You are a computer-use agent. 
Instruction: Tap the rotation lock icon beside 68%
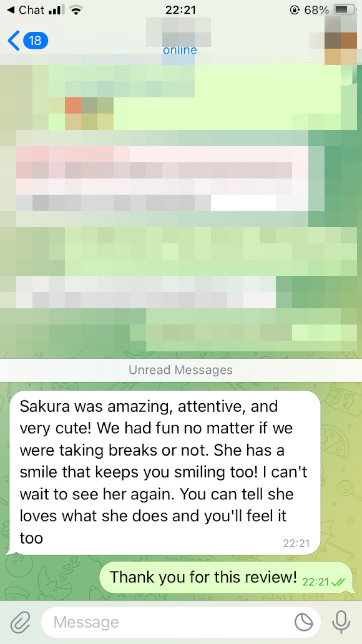(295, 10)
